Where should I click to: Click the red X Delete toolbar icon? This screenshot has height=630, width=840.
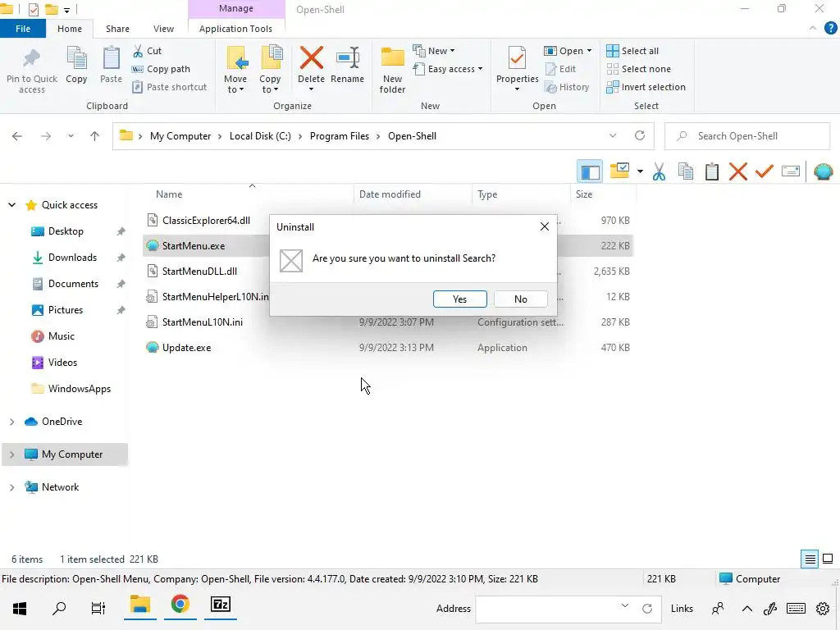[737, 172]
